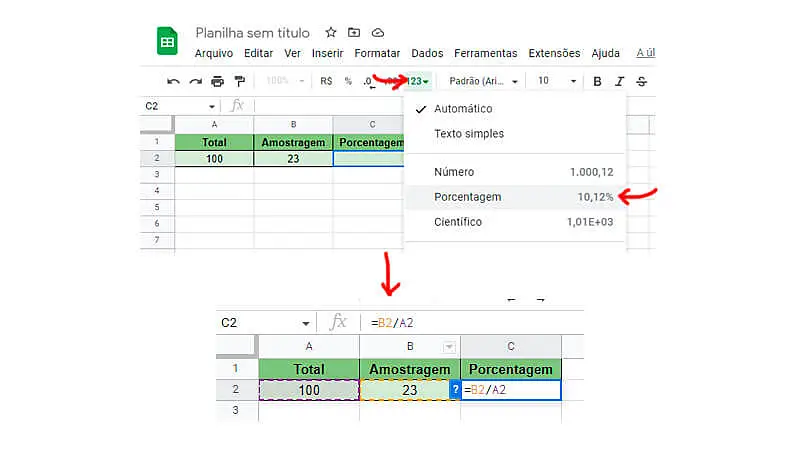Image resolution: width=800 pixels, height=450 pixels.
Task: Format as currency R$
Action: (326, 81)
